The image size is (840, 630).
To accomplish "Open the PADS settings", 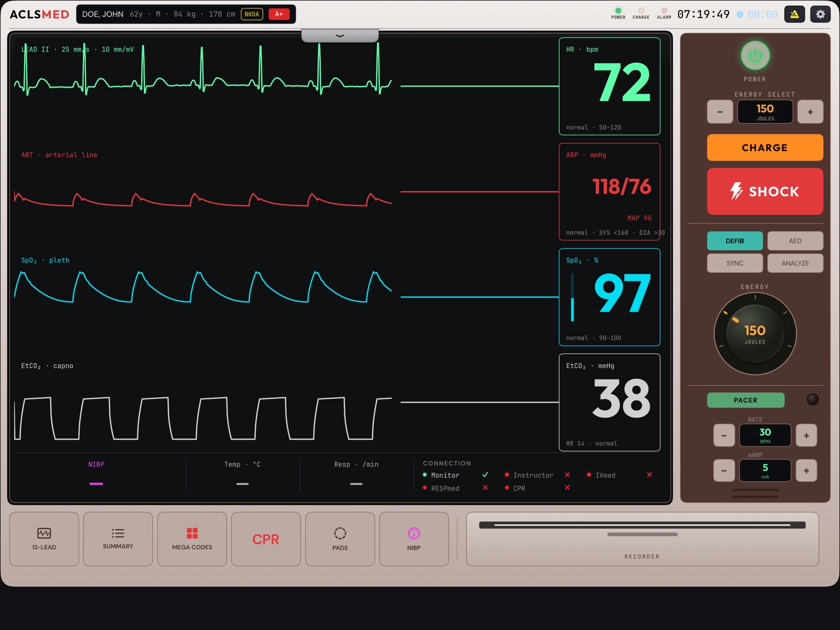I will point(340,539).
